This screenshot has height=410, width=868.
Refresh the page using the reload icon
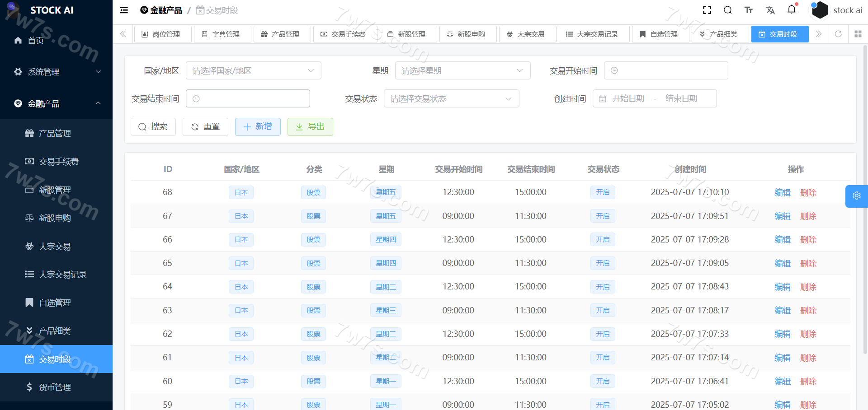[x=838, y=34]
